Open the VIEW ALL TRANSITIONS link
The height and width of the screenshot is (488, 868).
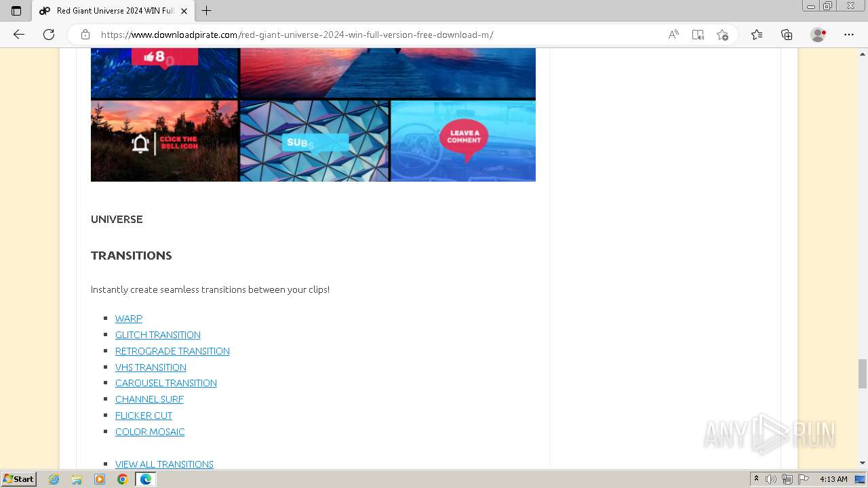[x=164, y=464]
